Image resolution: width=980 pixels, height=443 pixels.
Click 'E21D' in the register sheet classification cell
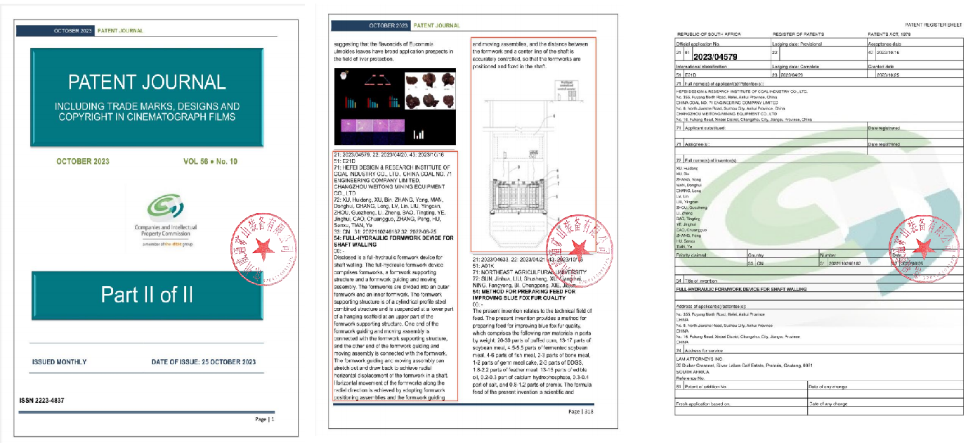pos(691,73)
